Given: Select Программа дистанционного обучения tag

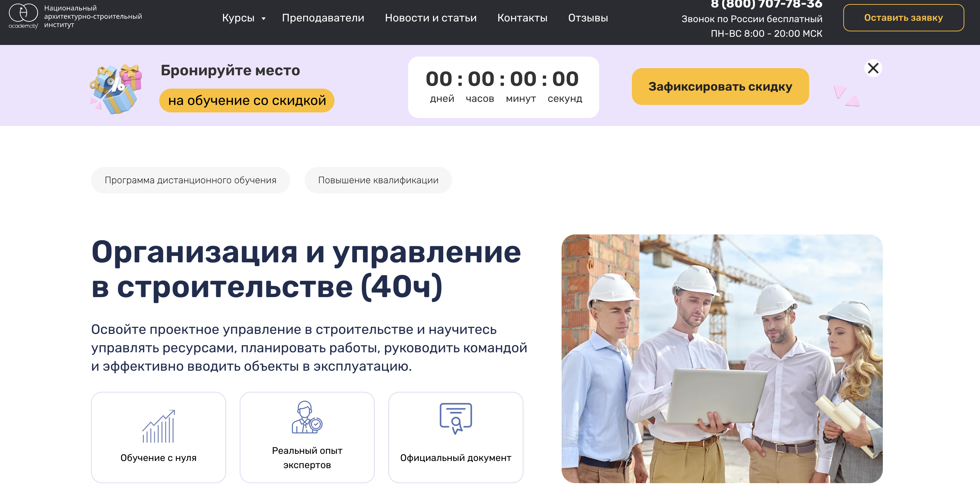Looking at the screenshot, I should [190, 180].
